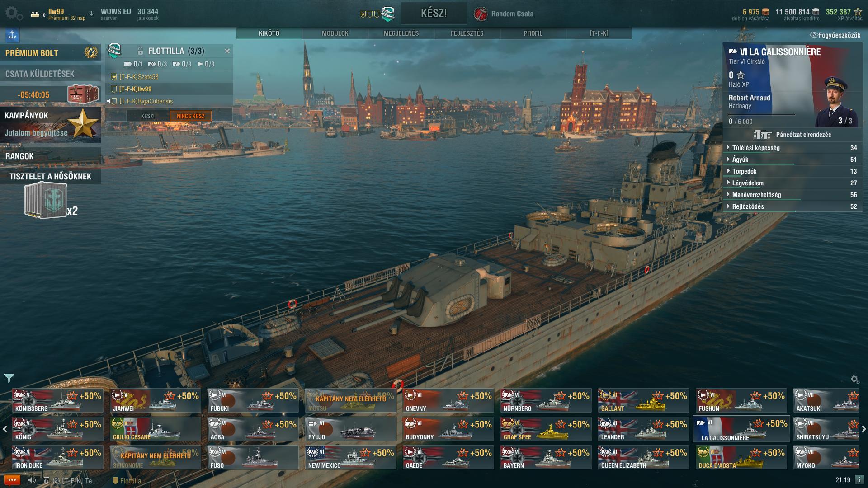This screenshot has height=488, width=868.
Task: Click the armor layout Páncélzat elrendezés icon
Action: coord(762,135)
